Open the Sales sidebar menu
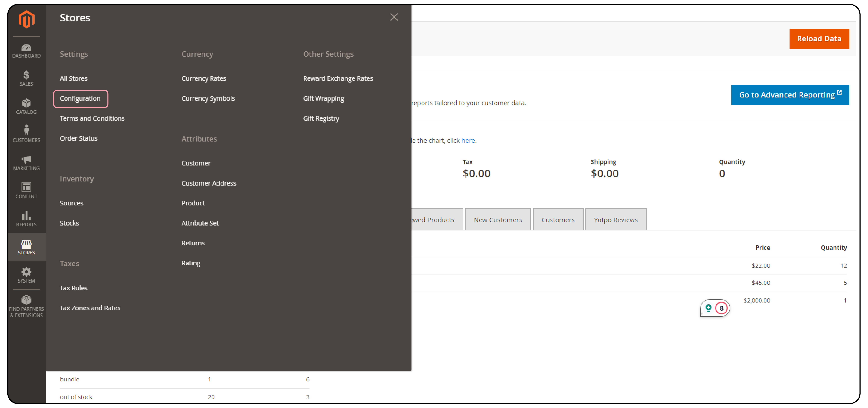868x408 pixels. [27, 78]
